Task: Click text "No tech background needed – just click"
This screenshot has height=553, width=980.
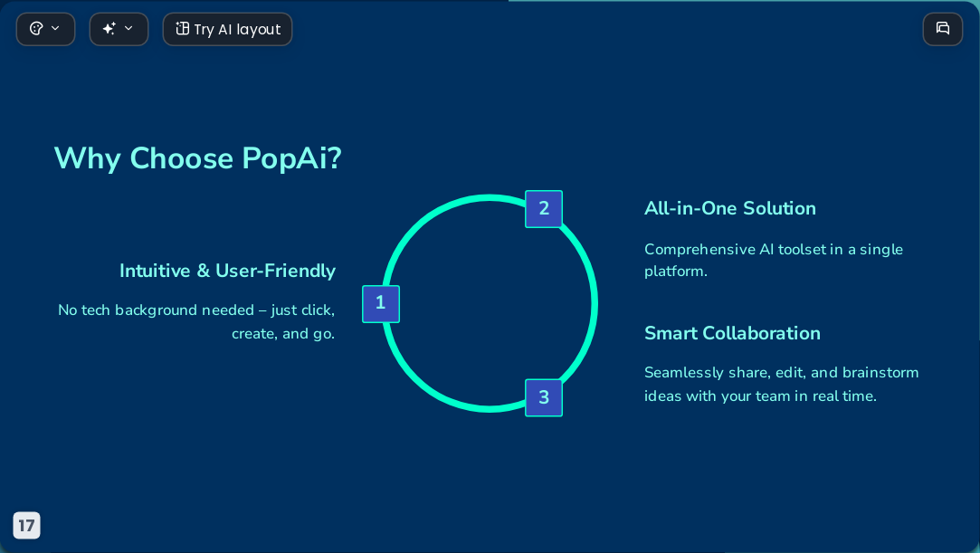Action: [x=196, y=310]
